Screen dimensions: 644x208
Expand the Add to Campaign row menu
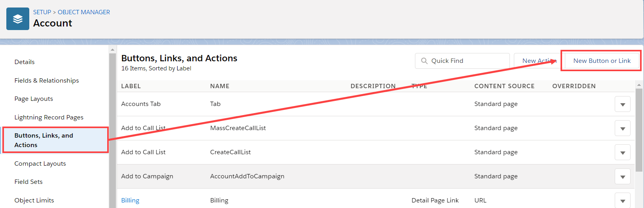(x=622, y=177)
